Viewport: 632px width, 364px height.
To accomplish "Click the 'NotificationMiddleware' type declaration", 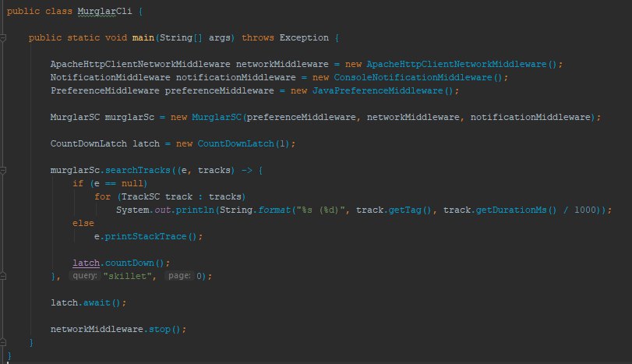I will tap(110, 77).
